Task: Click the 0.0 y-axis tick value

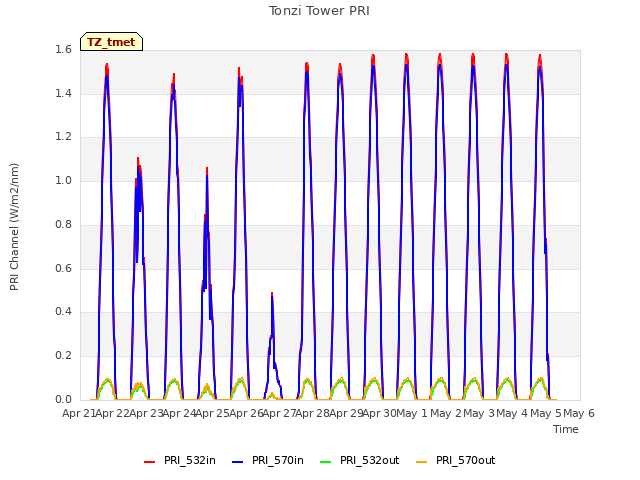Action: click(63, 399)
